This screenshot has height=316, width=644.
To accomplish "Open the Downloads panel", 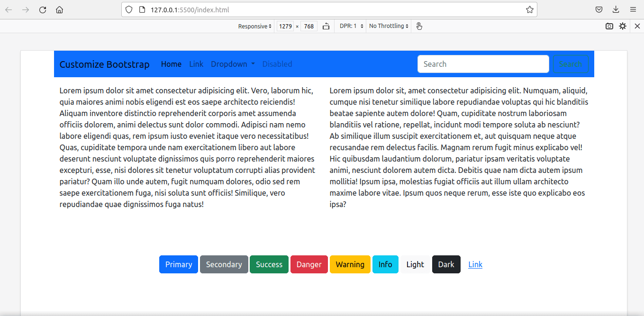I will click(616, 9).
